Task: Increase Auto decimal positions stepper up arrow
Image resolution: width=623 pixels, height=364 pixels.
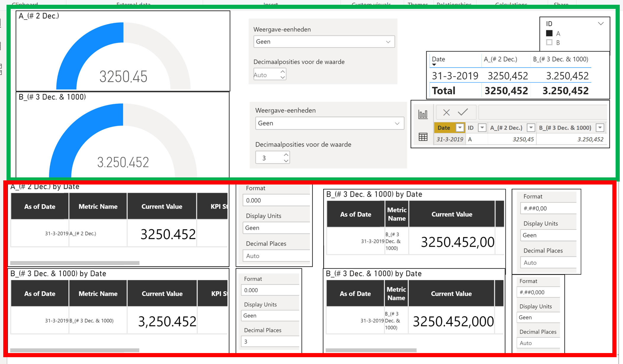Action: 283,72
